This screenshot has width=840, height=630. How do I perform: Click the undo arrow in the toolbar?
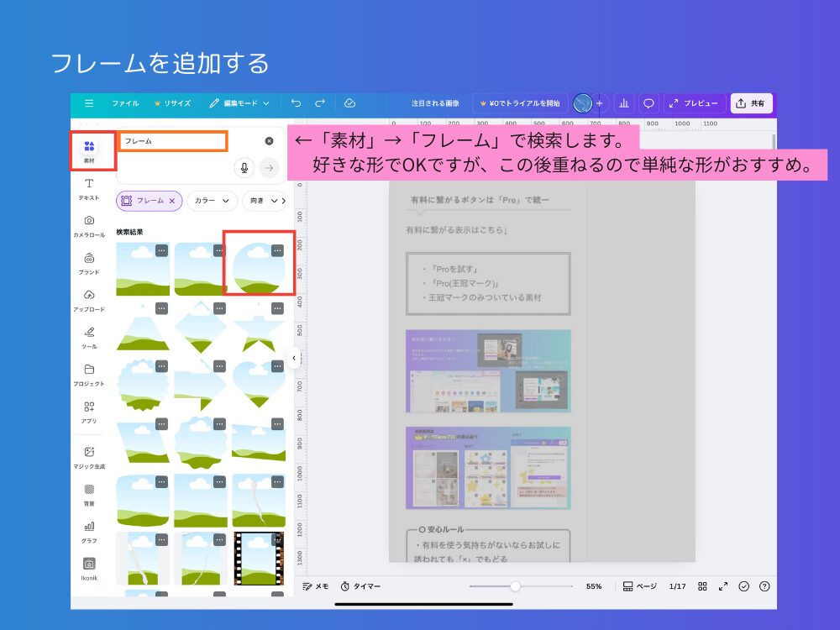295,103
